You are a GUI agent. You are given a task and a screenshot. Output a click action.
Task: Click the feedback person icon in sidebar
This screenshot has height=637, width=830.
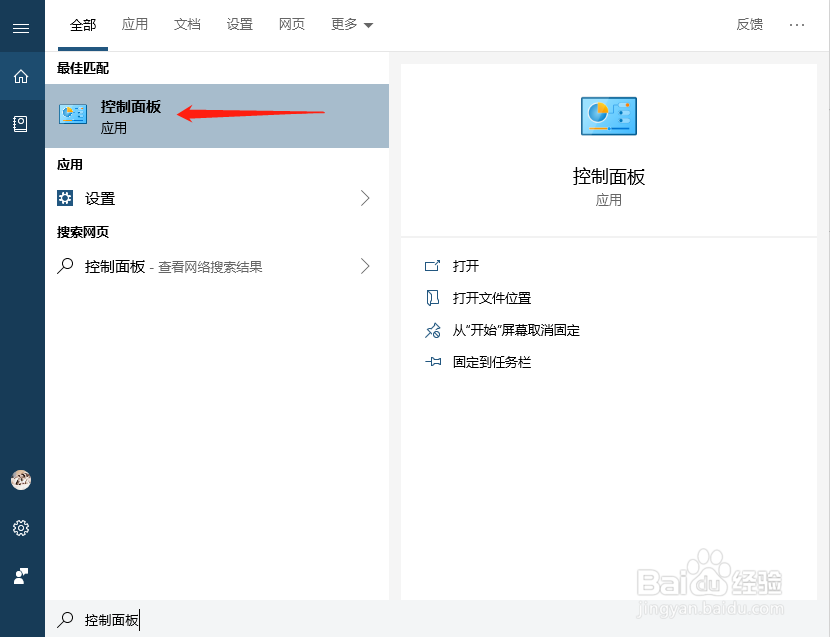21,576
